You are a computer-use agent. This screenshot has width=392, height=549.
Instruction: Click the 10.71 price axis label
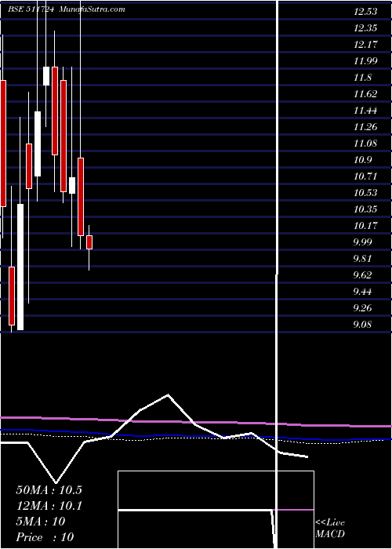pyautogui.click(x=365, y=176)
